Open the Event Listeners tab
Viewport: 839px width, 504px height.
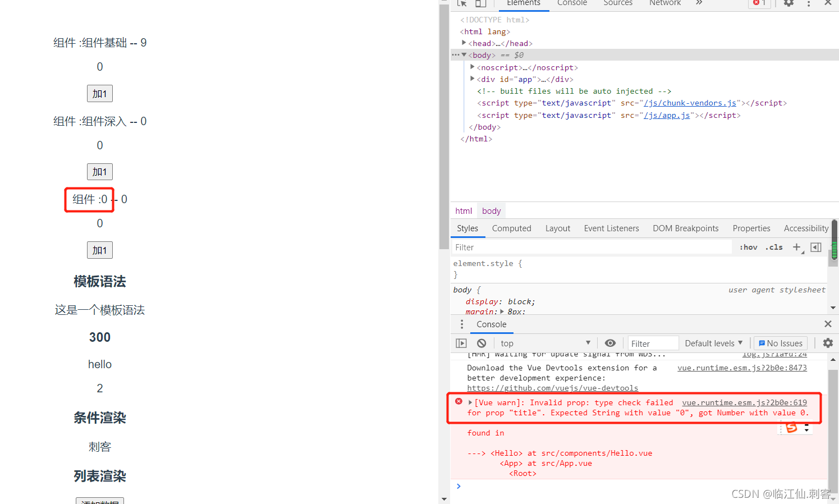tap(611, 228)
